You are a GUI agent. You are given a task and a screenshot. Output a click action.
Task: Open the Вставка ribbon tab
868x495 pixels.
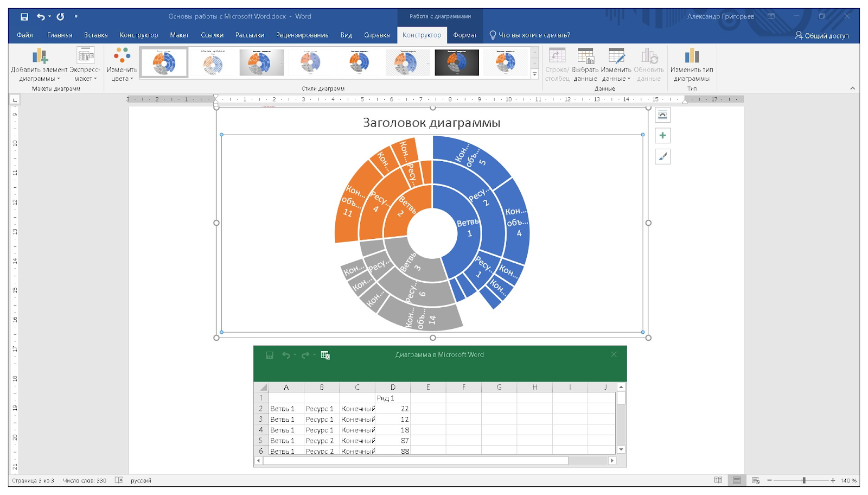95,35
